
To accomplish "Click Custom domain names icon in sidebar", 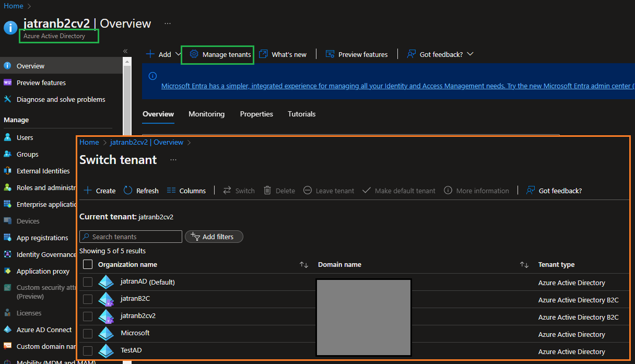I will (7, 346).
